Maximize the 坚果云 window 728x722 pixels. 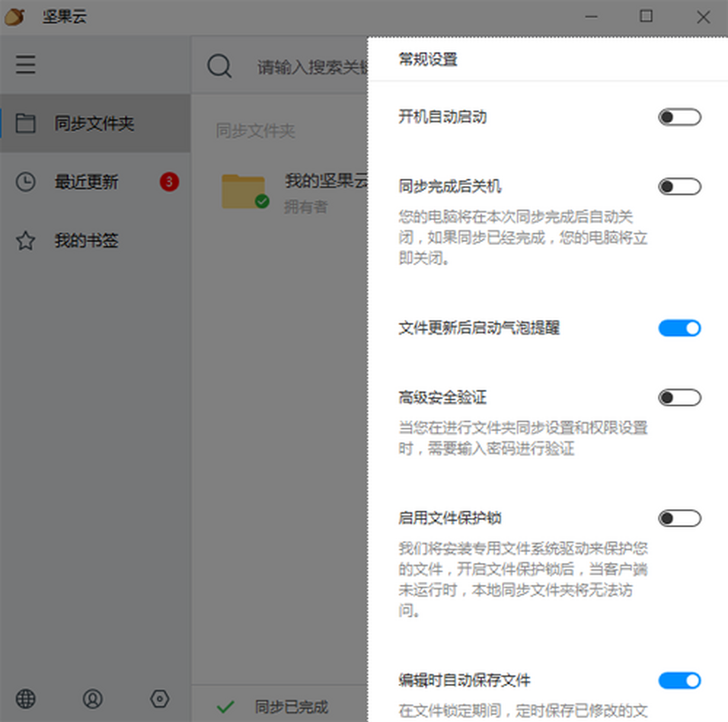point(646,16)
